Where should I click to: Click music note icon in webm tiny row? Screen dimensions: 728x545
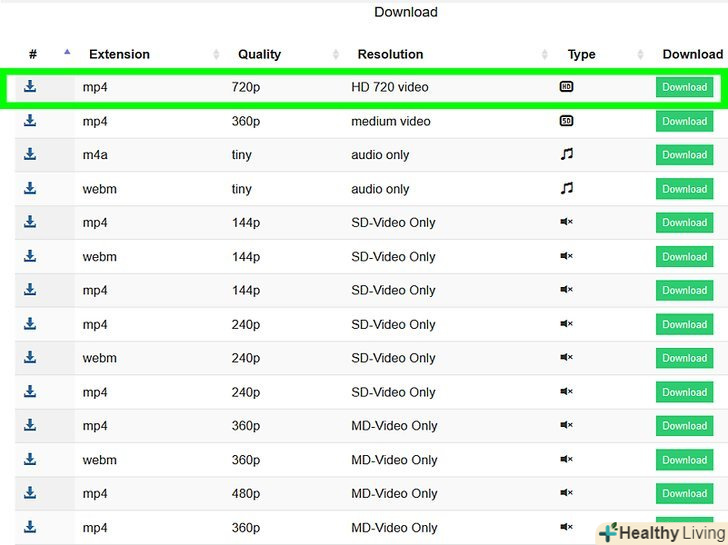pos(566,188)
